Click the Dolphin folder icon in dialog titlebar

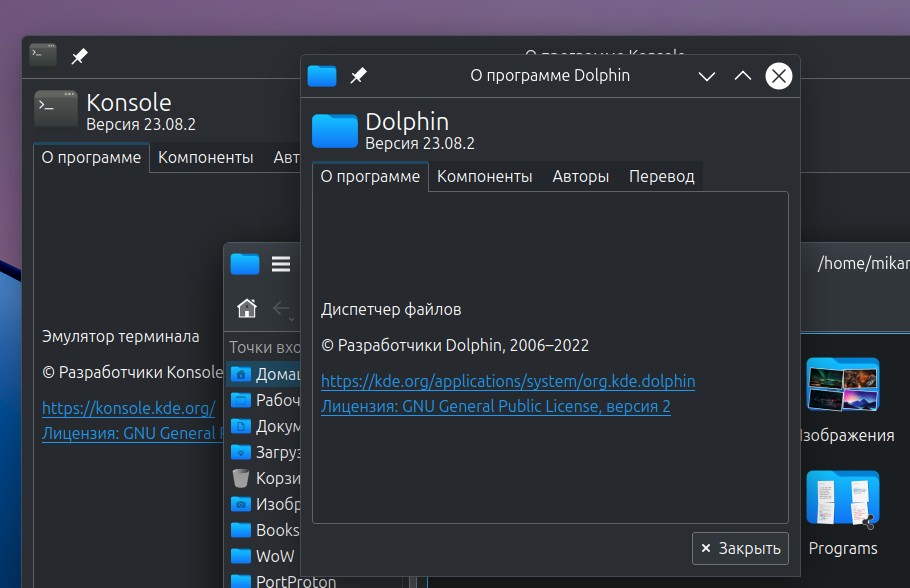click(322, 75)
